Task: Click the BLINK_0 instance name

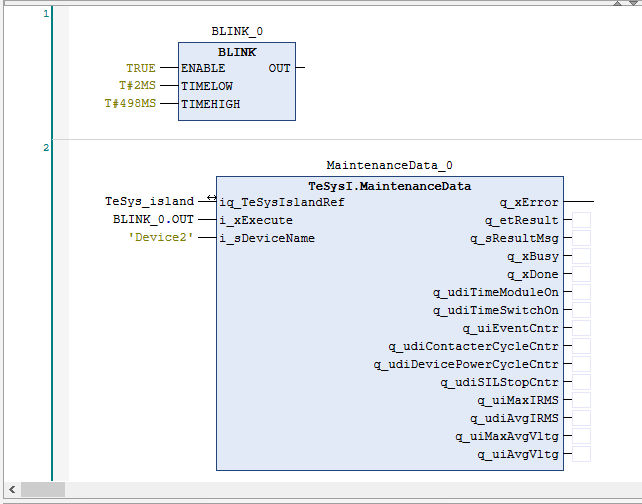Action: 237,32
